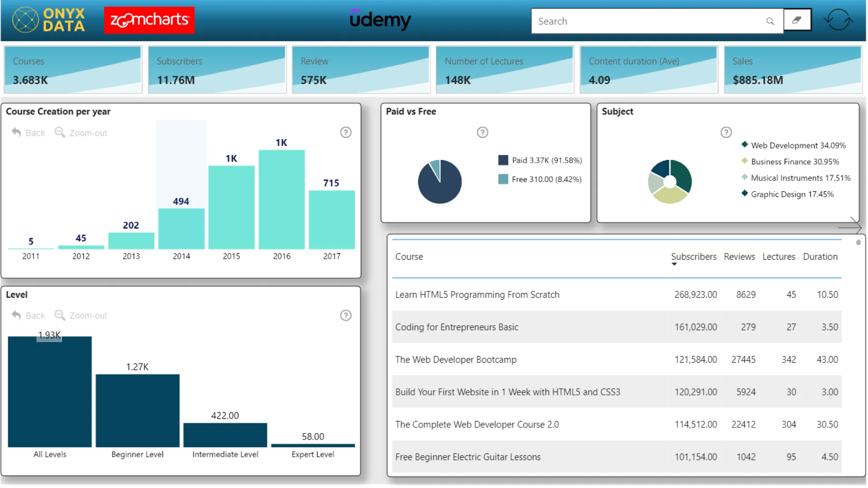Click the Review 575K card
The width and height of the screenshot is (868, 488).
click(361, 70)
